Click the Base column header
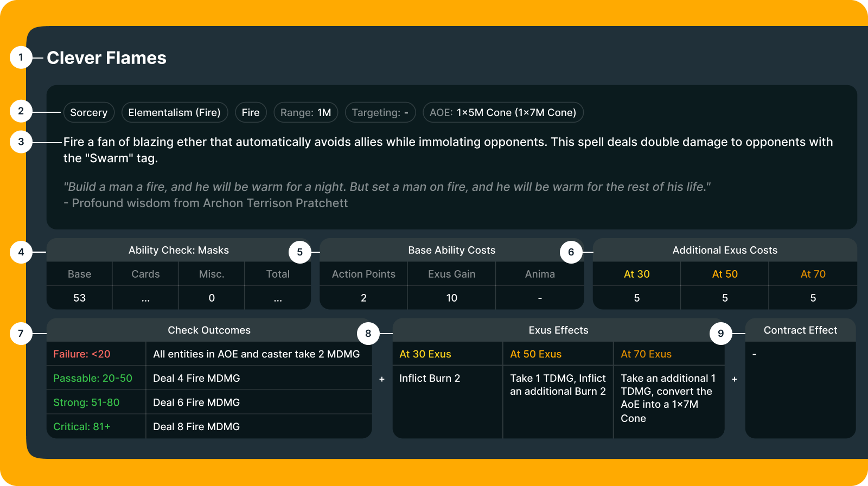The height and width of the screenshot is (486, 868). pos(80,274)
